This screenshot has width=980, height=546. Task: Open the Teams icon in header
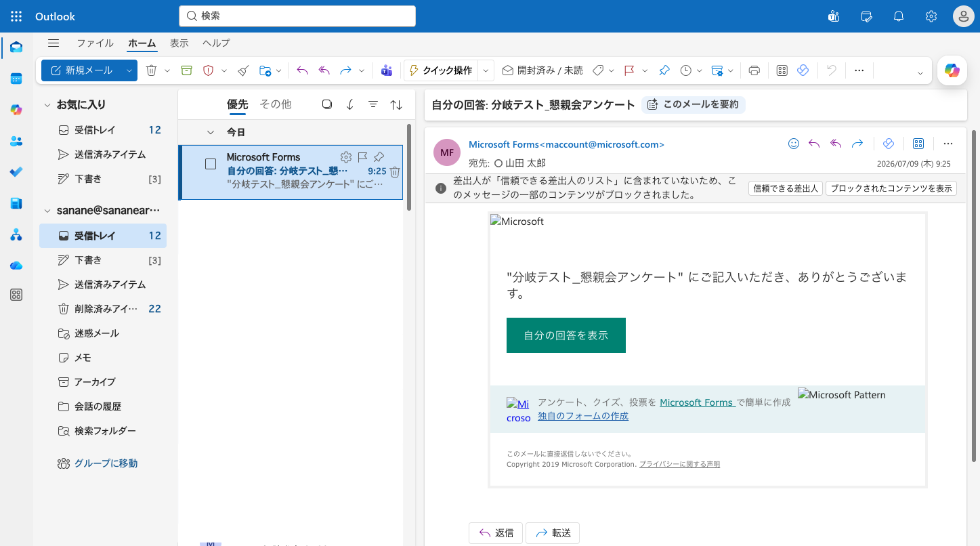click(x=834, y=16)
